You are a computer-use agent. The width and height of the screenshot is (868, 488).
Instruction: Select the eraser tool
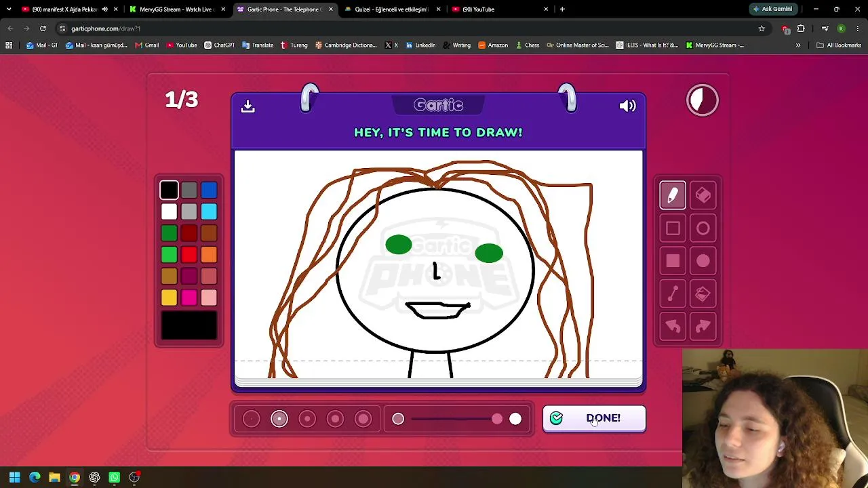tap(703, 196)
